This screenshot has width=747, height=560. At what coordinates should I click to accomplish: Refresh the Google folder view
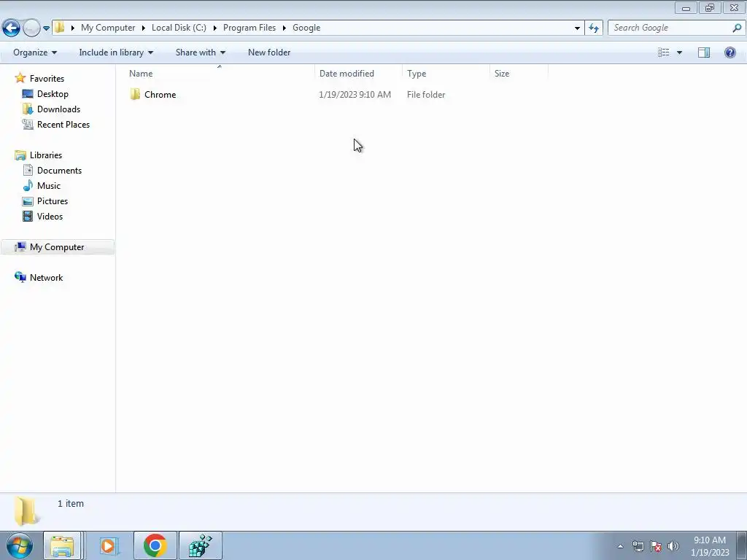594,28
